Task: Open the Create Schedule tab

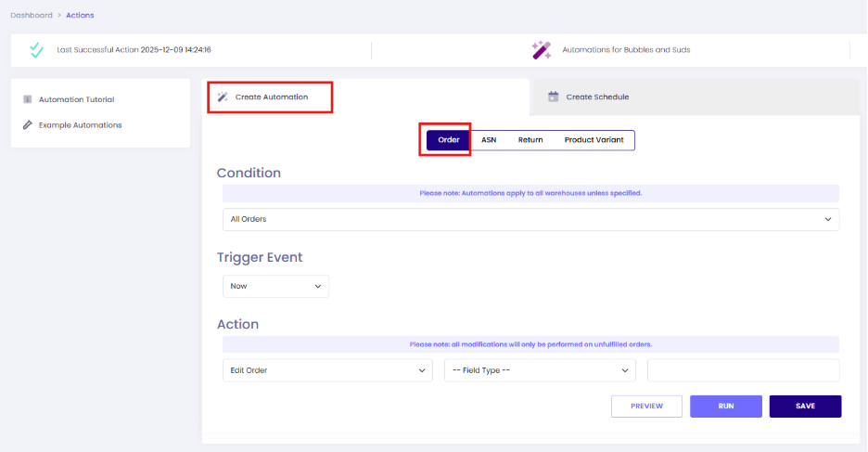Action: 597,97
